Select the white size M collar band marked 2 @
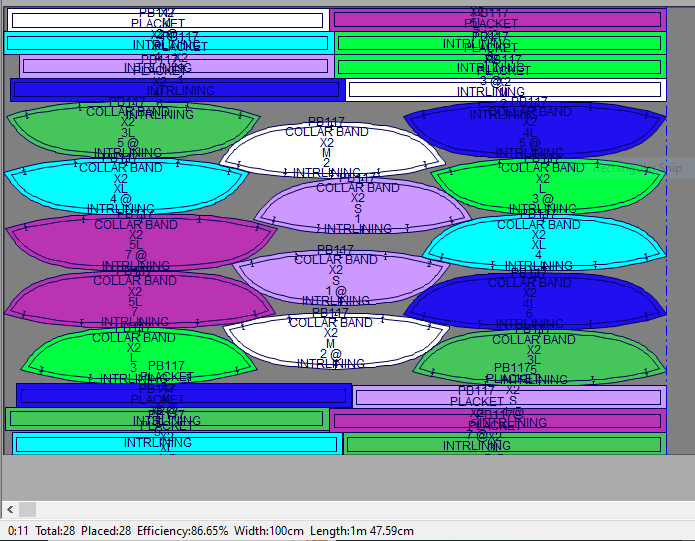The width and height of the screenshot is (695, 541). point(330,340)
